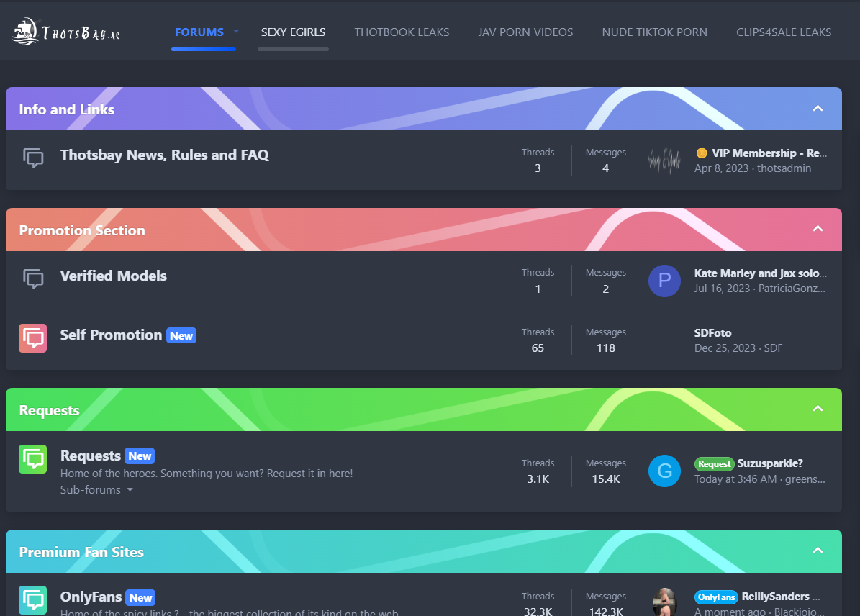Screen dimensions: 860x616
Task: Click the blue OnlyFans prefix label
Action: point(716,597)
